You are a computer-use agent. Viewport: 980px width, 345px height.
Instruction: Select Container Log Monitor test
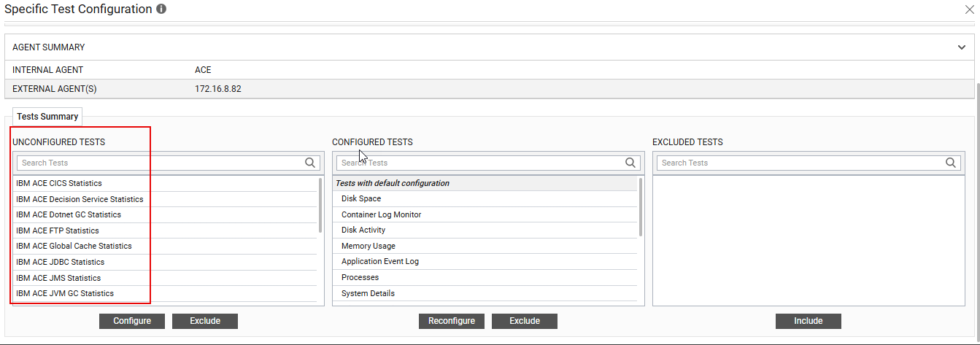(x=381, y=214)
